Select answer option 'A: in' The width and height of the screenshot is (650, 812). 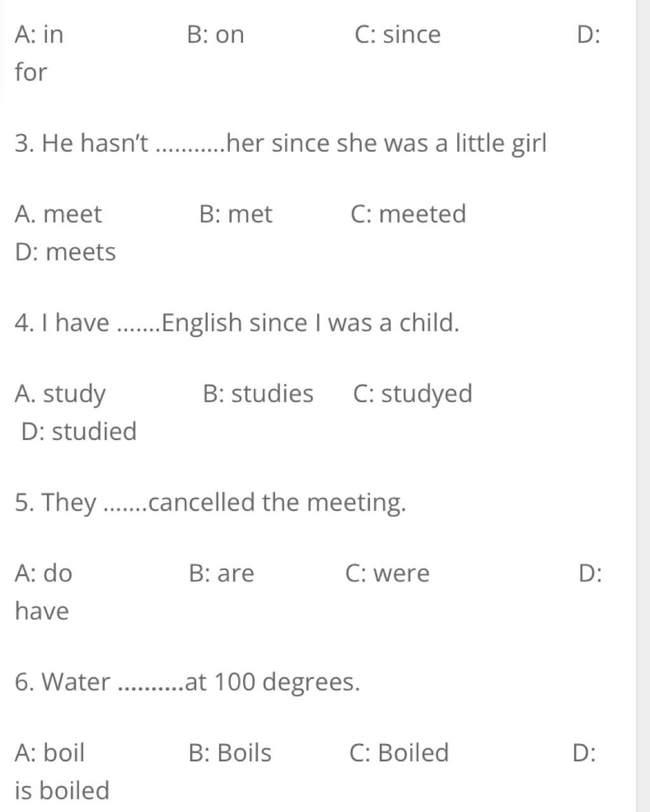tap(39, 34)
